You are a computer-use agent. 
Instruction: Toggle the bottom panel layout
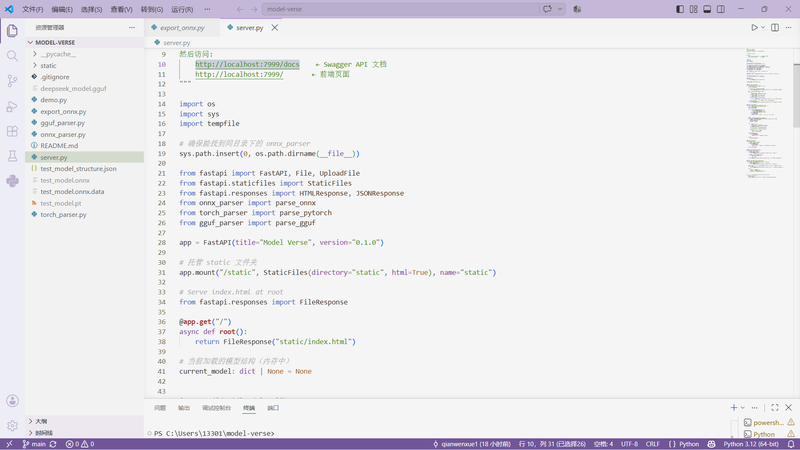point(707,9)
